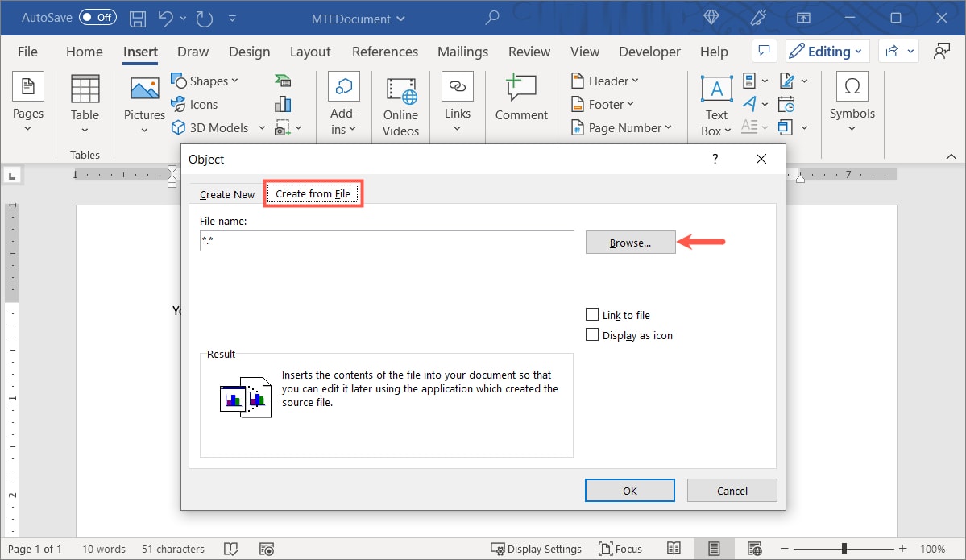
Task: Confirm with the OK button
Action: (629, 490)
